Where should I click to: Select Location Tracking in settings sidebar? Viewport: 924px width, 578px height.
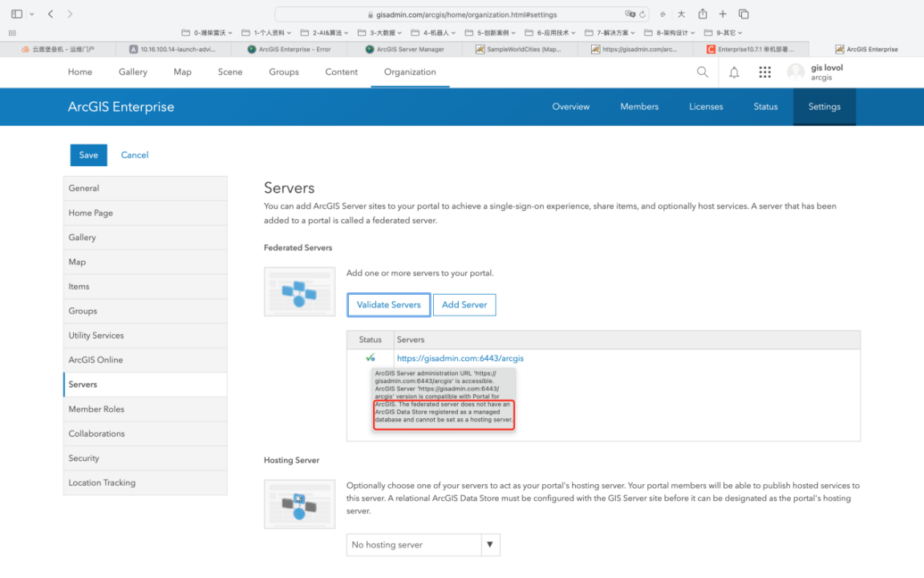point(145,482)
